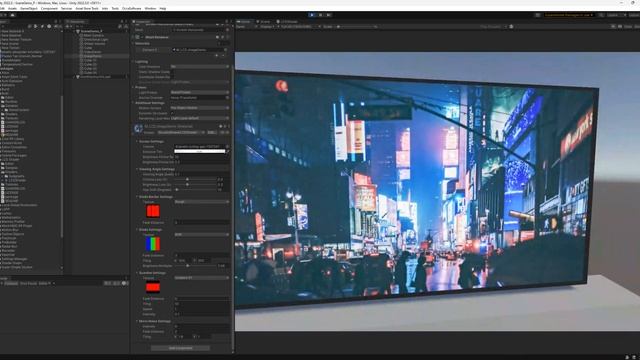The width and height of the screenshot is (640, 360).
Task: Click the Shadow Mask Fade Distance field
Action: click(x=202, y=223)
